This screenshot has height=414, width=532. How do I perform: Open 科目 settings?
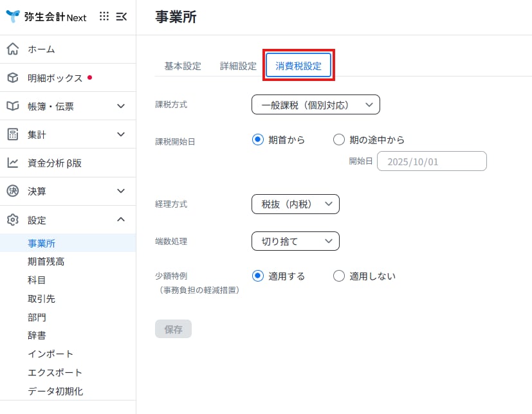point(37,280)
